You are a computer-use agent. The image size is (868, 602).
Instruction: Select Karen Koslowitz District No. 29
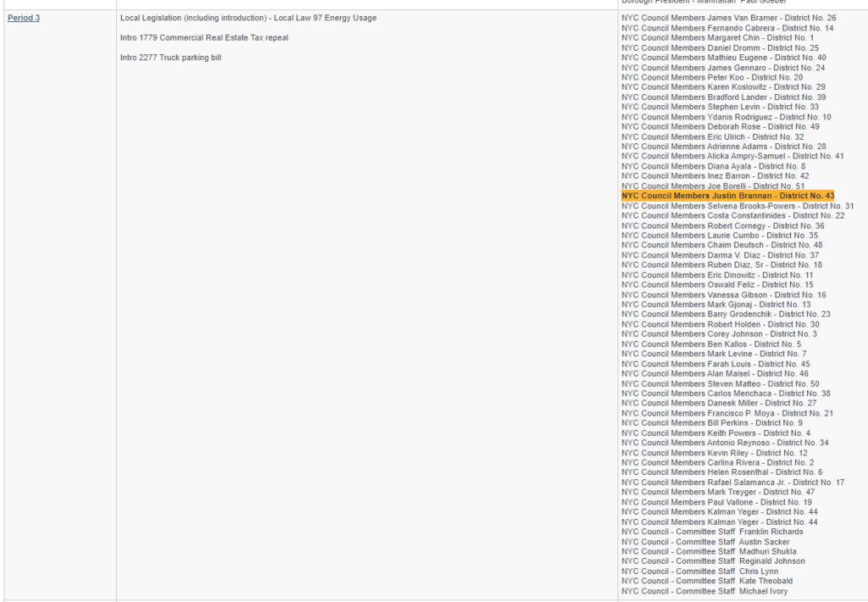click(723, 87)
